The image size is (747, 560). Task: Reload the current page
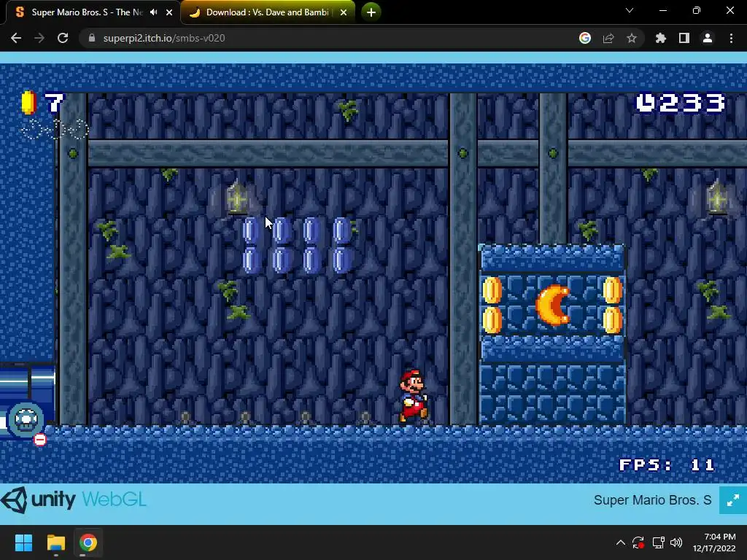point(63,38)
